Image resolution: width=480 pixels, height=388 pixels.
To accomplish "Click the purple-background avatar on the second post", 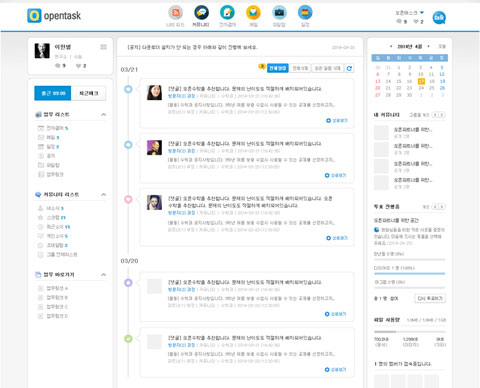I will (154, 147).
